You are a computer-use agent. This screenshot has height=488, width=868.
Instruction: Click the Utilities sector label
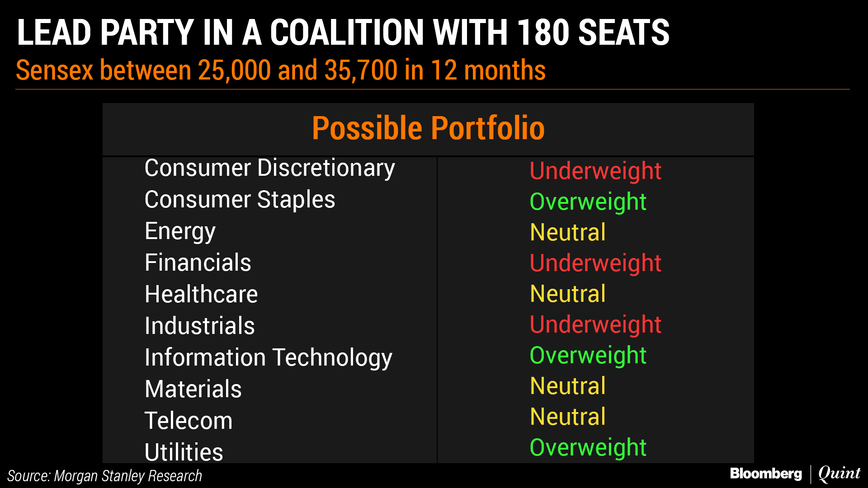point(184,452)
